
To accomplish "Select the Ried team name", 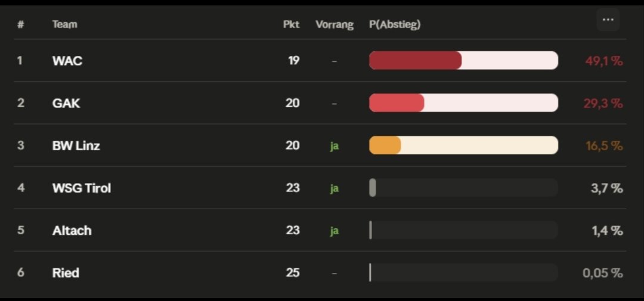I will [66, 273].
